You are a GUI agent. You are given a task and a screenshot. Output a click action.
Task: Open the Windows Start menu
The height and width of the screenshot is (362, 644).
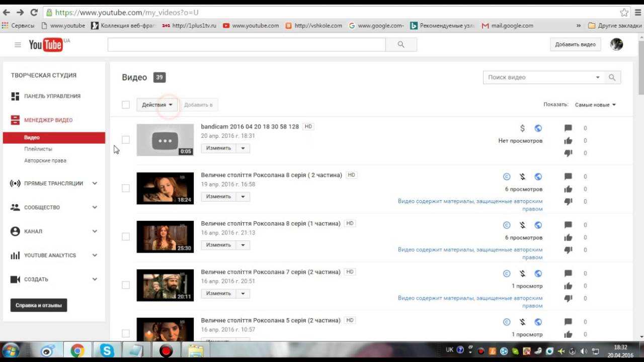click(11, 350)
